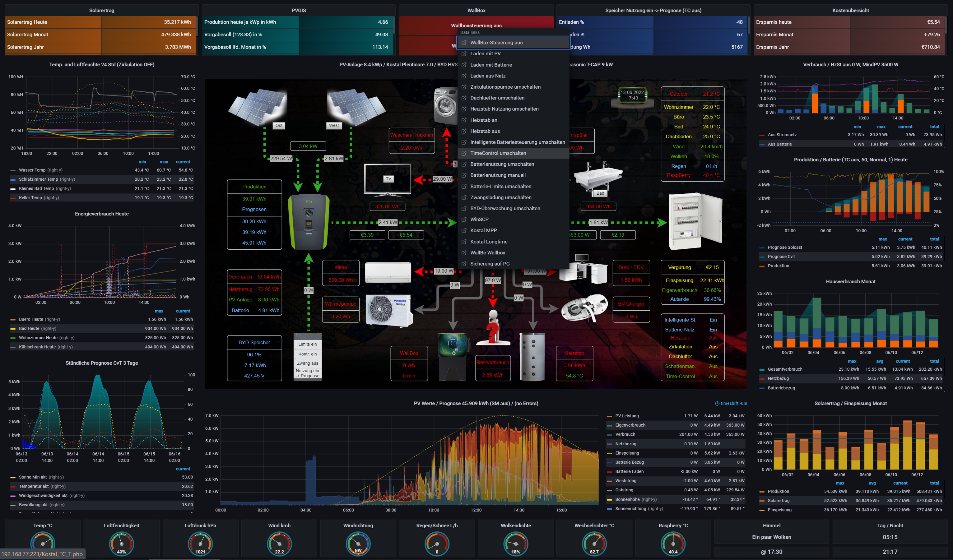The width and height of the screenshot is (953, 560).
Task: Open the Energieverbrauch Heute panel title menu
Action: tap(102, 214)
